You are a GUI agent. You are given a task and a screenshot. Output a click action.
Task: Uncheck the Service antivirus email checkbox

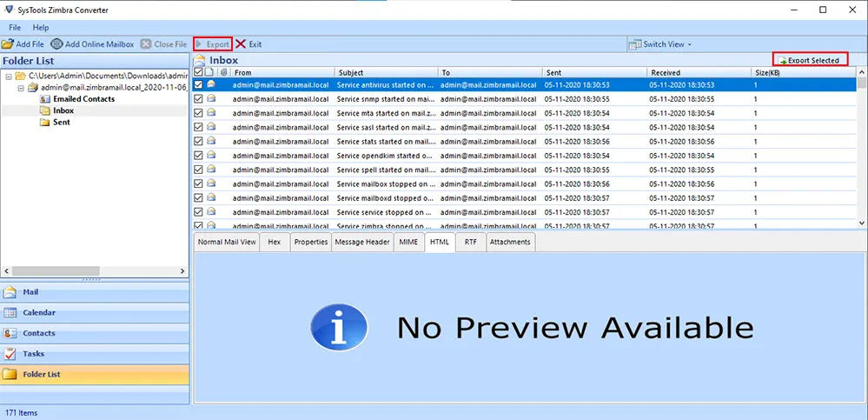198,84
